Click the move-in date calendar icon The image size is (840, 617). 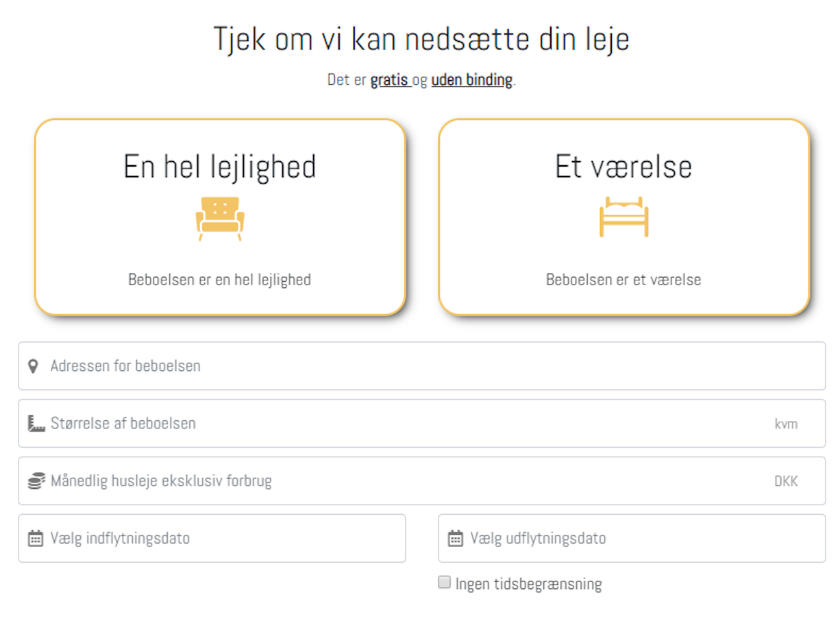(x=36, y=539)
